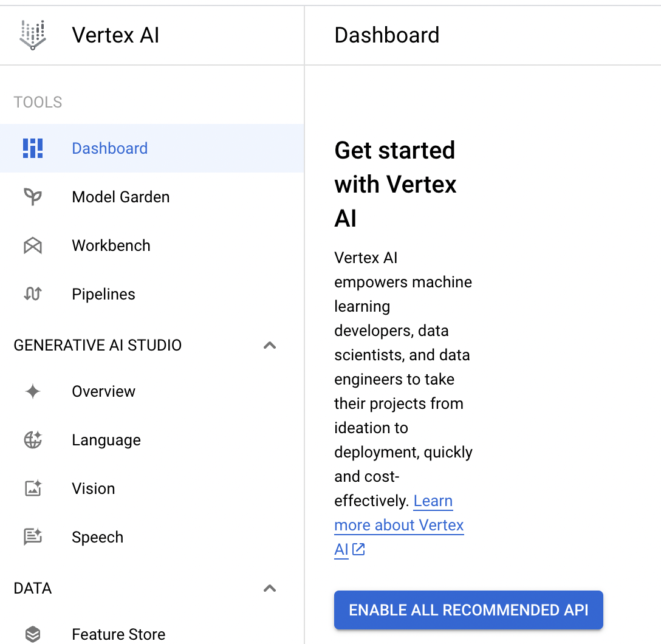The image size is (661, 644).
Task: Follow the Learn more about Vertex AI link
Action: 399,526
